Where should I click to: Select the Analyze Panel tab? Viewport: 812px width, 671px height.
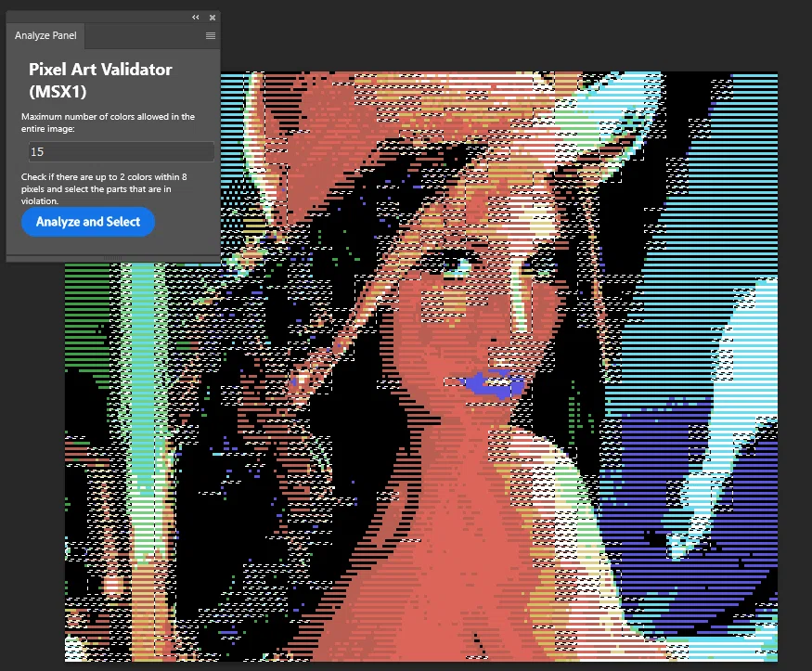point(45,35)
